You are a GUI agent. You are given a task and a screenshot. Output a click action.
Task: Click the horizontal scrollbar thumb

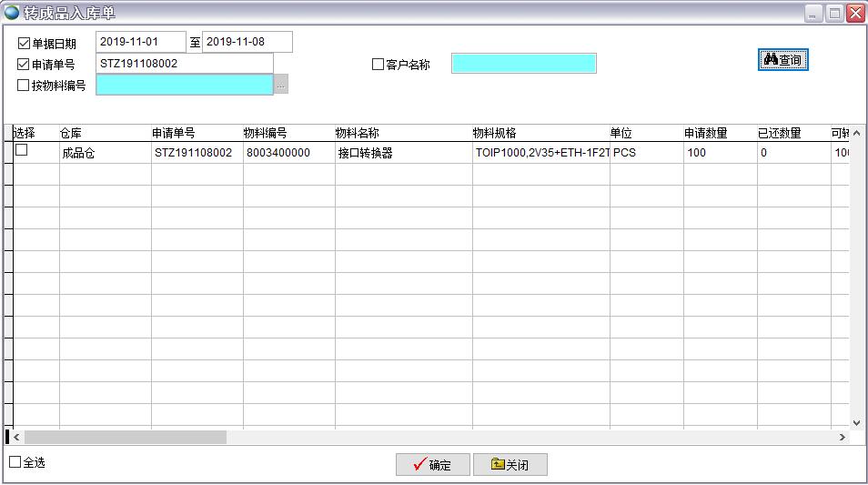click(x=126, y=438)
